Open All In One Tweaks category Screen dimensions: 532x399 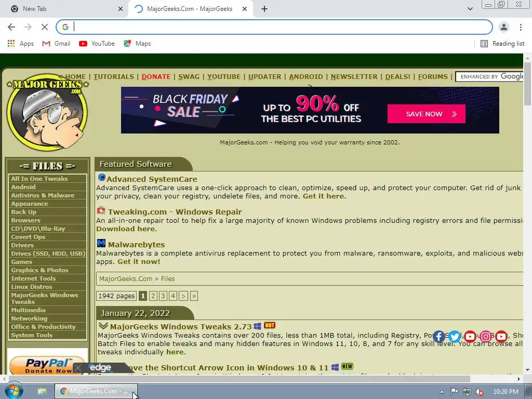click(x=47, y=179)
